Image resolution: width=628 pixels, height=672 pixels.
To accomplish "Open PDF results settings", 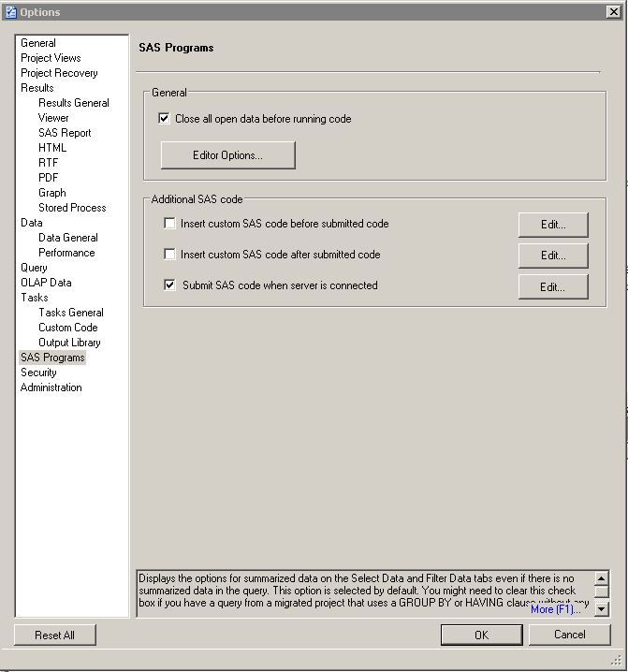I will point(48,178).
